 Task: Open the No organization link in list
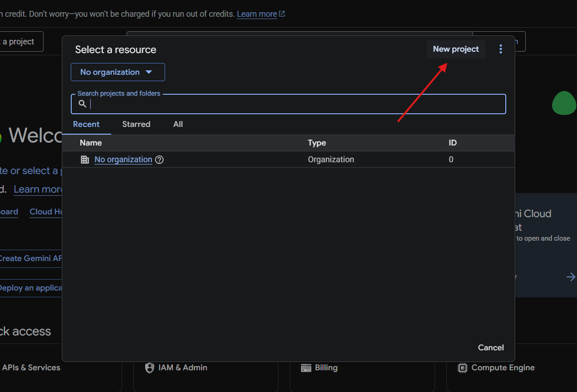click(x=123, y=160)
